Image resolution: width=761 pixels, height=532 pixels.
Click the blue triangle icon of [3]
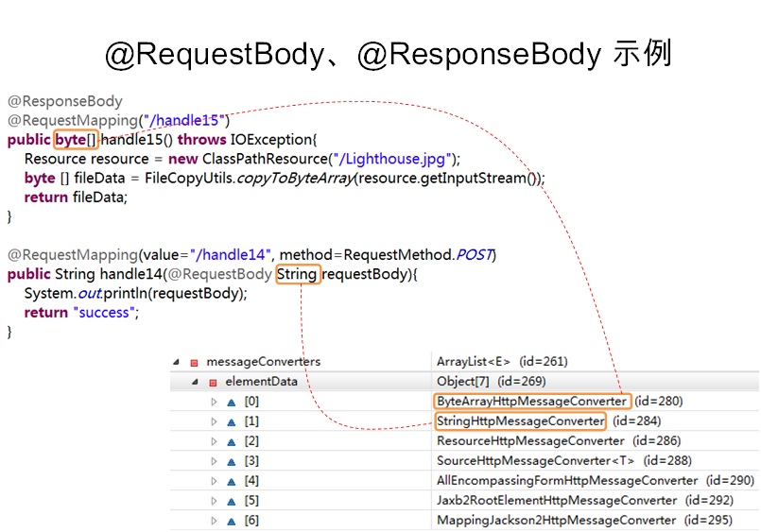tap(232, 462)
